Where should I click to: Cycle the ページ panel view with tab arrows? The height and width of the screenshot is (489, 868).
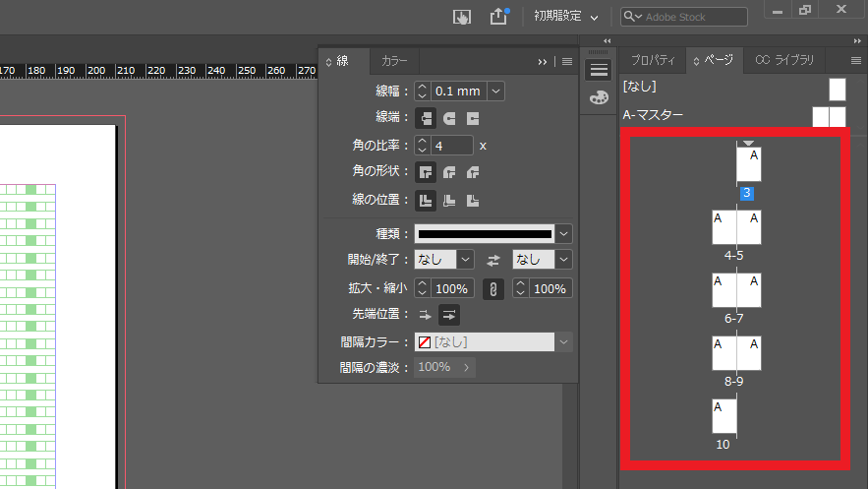(696, 61)
